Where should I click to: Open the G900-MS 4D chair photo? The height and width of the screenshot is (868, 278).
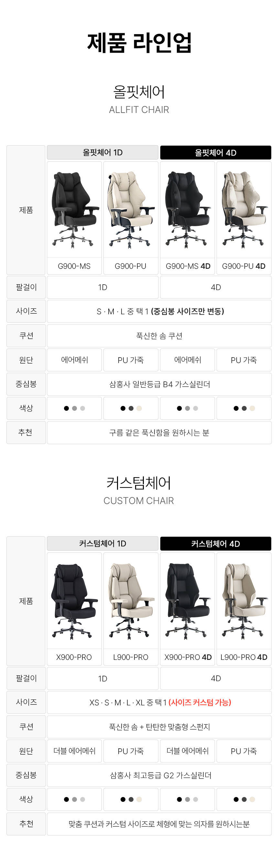pos(187,210)
